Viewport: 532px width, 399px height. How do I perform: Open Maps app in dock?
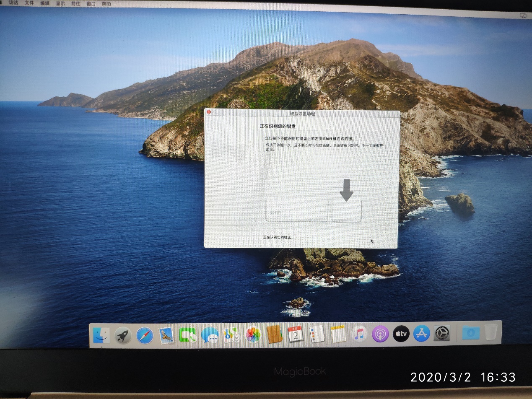(231, 335)
